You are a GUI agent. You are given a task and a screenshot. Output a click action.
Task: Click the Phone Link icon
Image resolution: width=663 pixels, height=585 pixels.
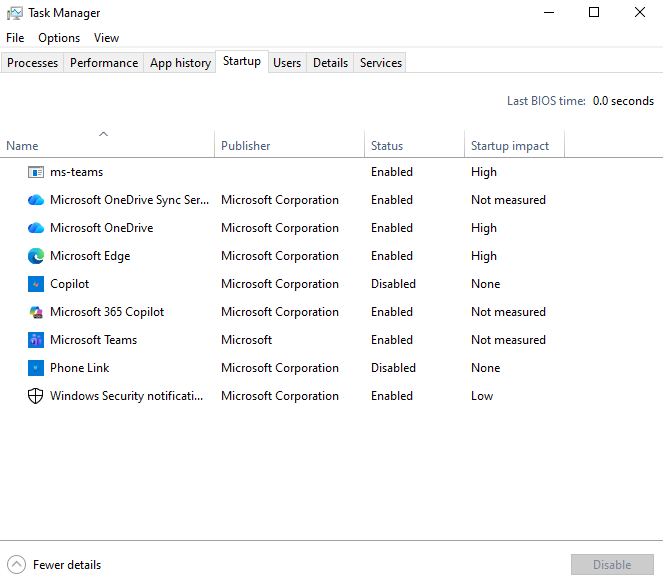(x=36, y=368)
